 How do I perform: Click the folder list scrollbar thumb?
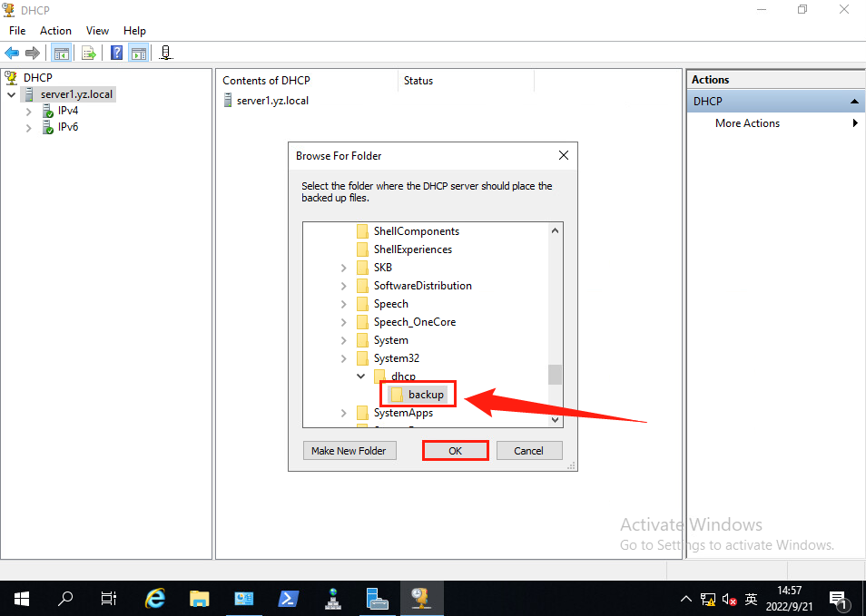555,375
